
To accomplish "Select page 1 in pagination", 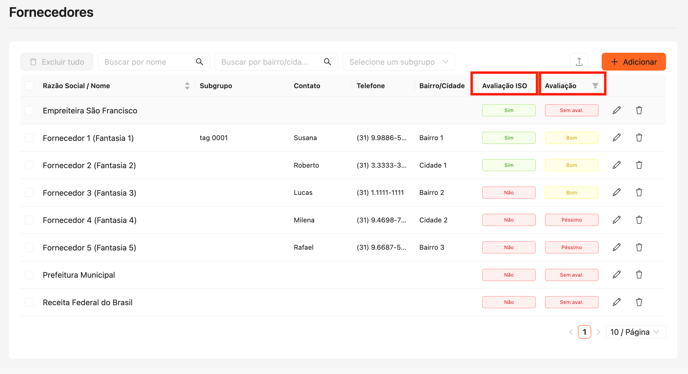I will pos(584,332).
